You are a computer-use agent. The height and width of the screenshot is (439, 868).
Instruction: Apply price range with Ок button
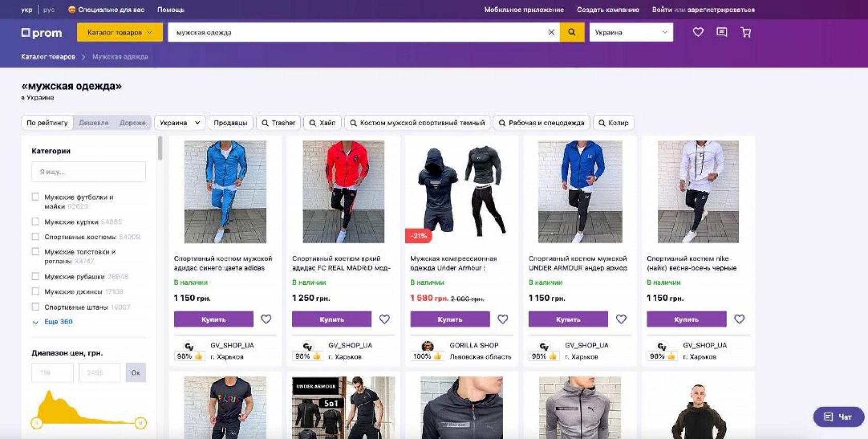pos(135,372)
